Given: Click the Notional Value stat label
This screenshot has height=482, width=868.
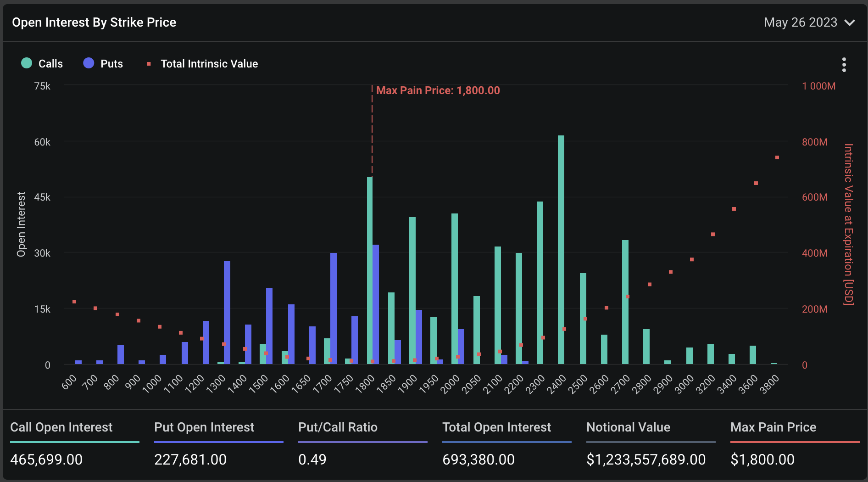Looking at the screenshot, I should [x=628, y=427].
